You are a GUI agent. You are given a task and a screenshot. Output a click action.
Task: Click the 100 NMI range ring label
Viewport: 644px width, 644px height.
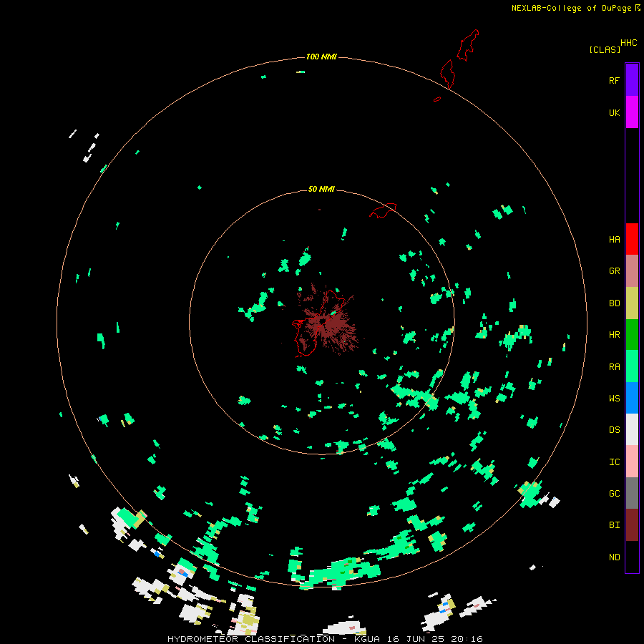click(321, 57)
